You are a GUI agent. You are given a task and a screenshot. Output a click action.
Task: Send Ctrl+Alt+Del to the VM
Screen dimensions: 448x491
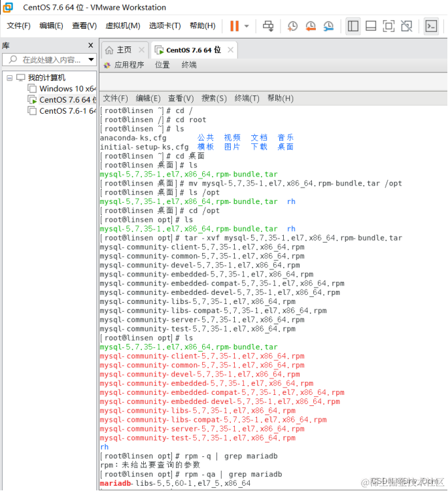[x=268, y=26]
